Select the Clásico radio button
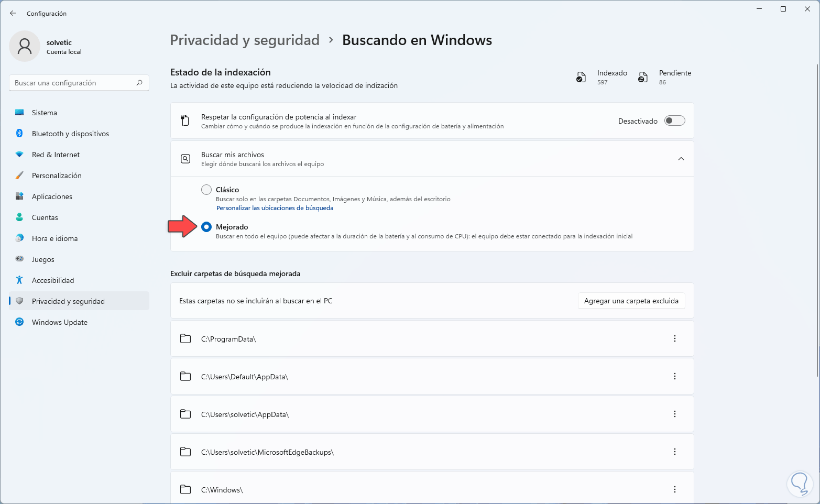 206,190
